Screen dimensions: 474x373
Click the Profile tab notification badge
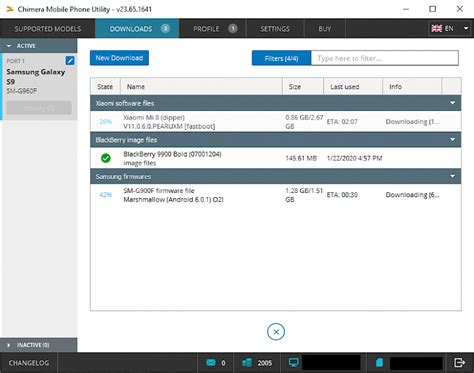[233, 29]
